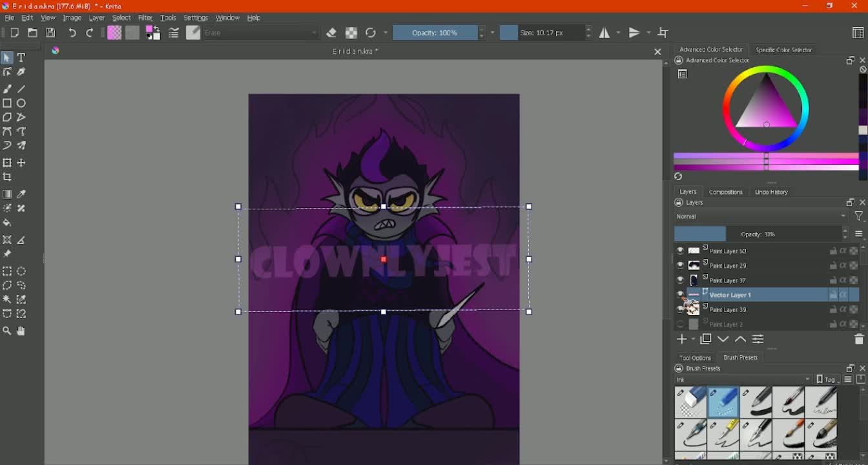Image resolution: width=868 pixels, height=465 pixels.
Task: Toggle horizontal mirror tool
Action: (x=604, y=33)
